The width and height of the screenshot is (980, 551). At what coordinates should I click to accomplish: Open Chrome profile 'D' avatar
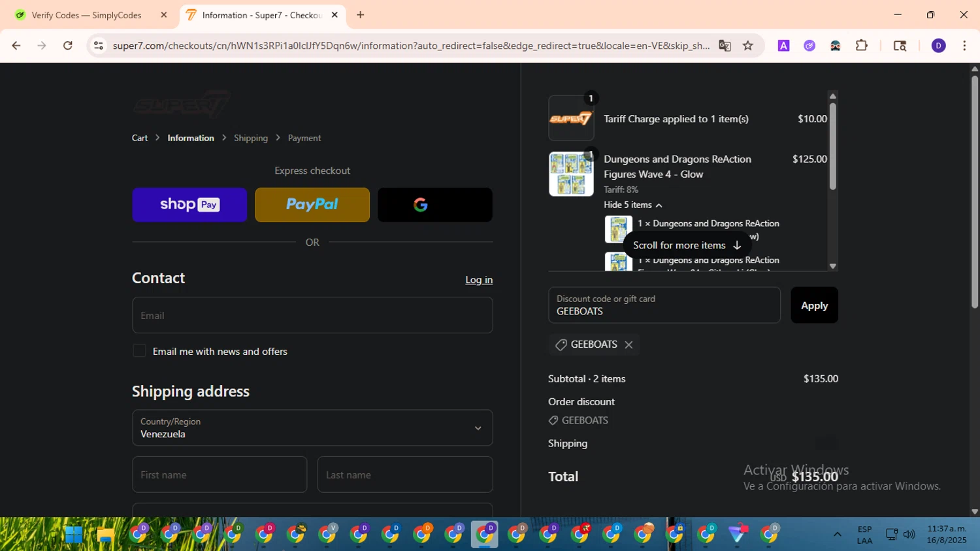pos(938,46)
